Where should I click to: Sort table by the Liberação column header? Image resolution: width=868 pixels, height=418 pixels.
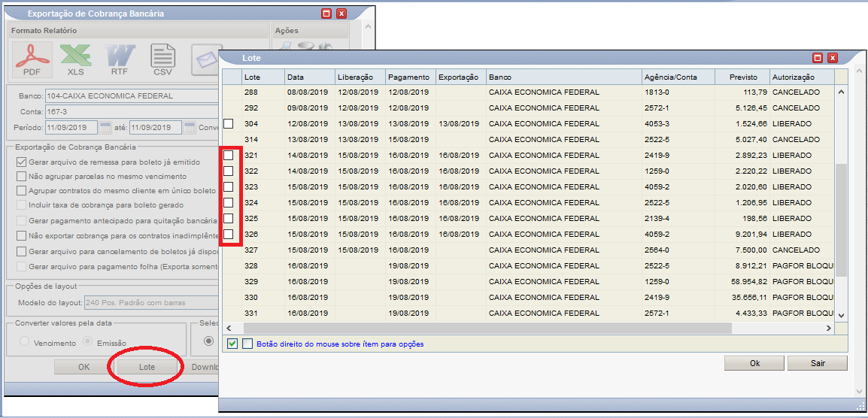pos(360,77)
